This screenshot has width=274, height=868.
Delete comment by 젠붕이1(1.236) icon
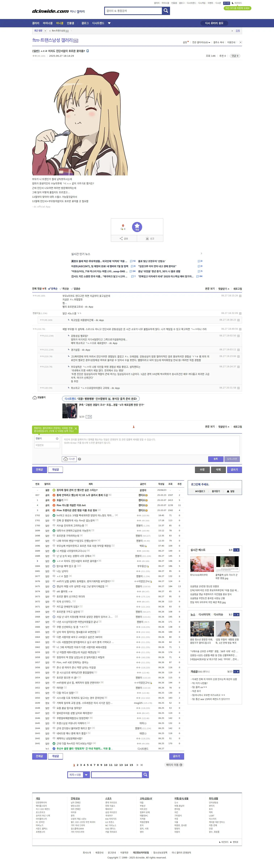pyautogui.click(x=240, y=313)
